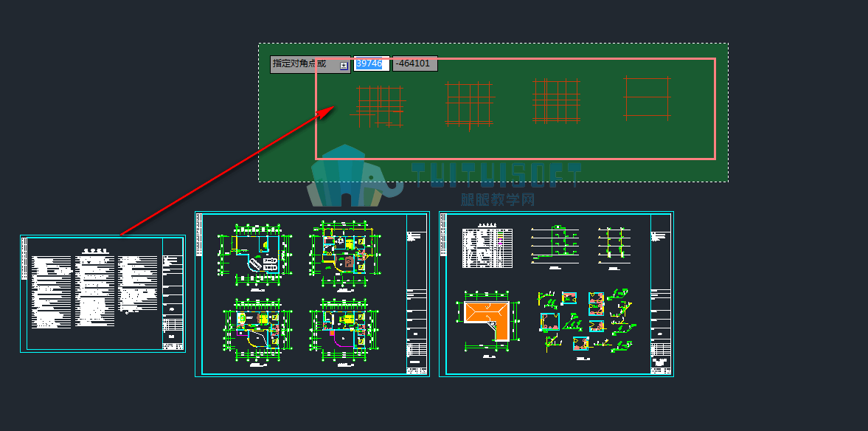Screen dimensions: 868x431
Task: Click the title block of the floor plan sheet
Action: click(x=417, y=294)
